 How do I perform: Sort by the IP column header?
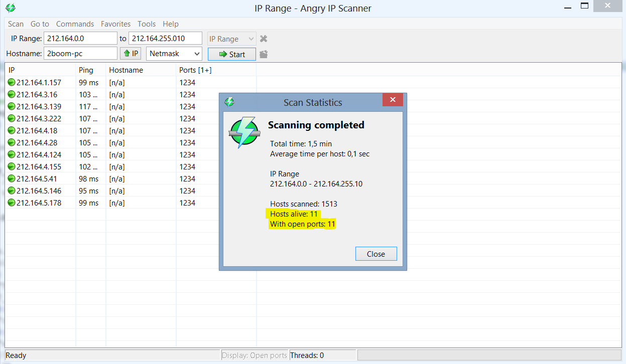pos(40,70)
